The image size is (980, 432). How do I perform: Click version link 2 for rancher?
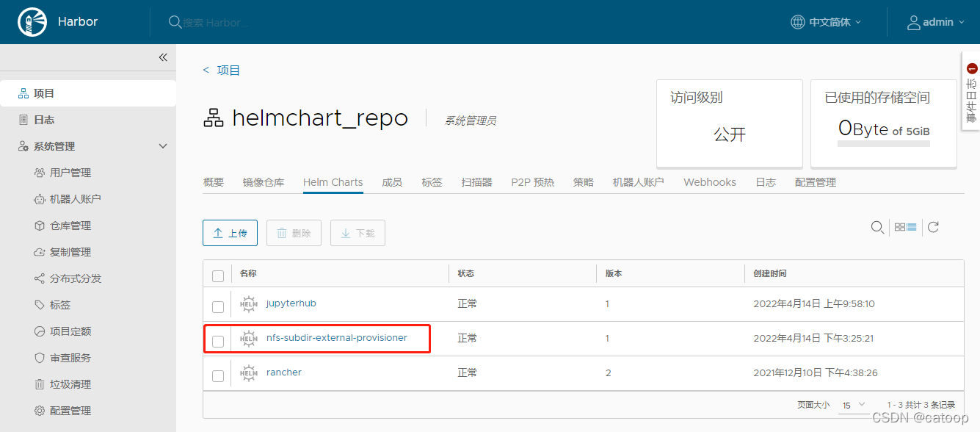click(x=609, y=372)
